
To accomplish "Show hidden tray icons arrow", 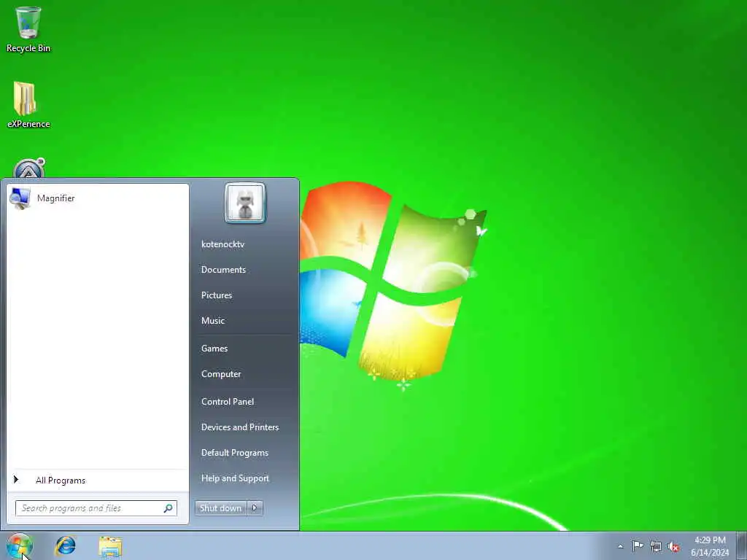I will pos(620,547).
